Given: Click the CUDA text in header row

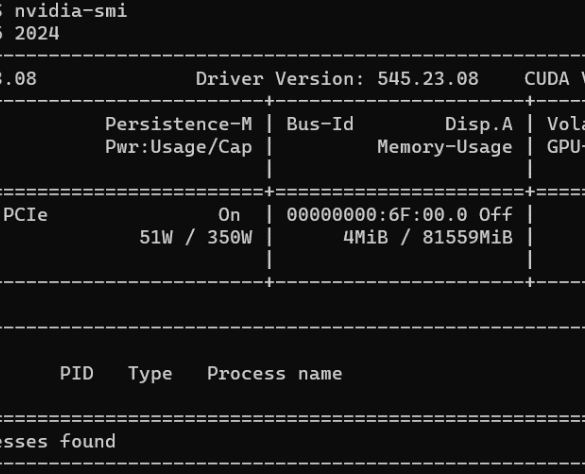Looking at the screenshot, I should click(547, 79).
